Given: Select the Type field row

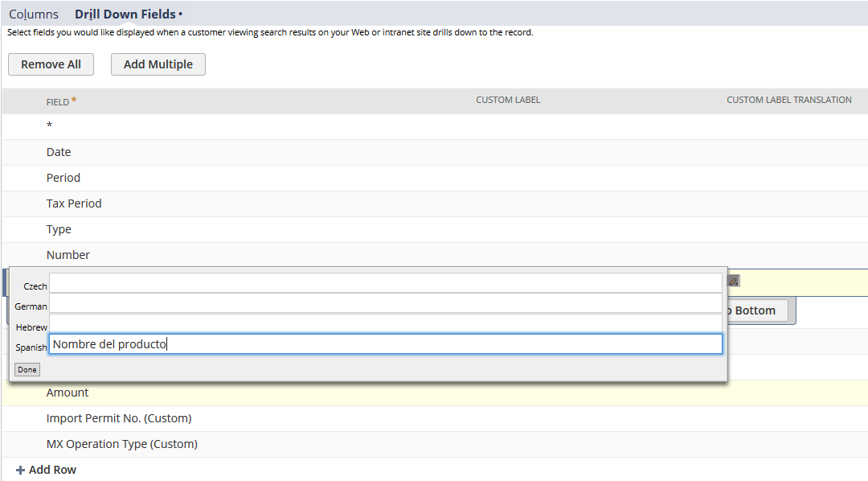Looking at the screenshot, I should tap(435, 229).
